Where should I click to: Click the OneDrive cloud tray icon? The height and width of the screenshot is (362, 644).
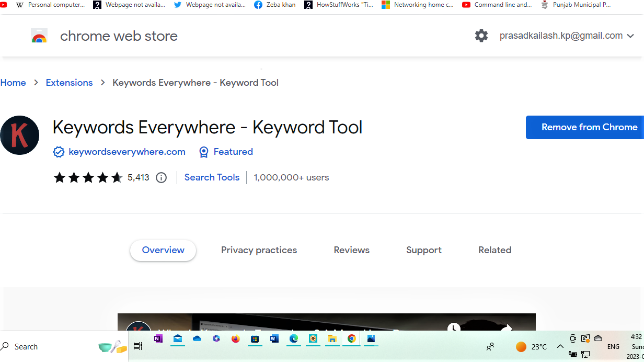tap(599, 338)
